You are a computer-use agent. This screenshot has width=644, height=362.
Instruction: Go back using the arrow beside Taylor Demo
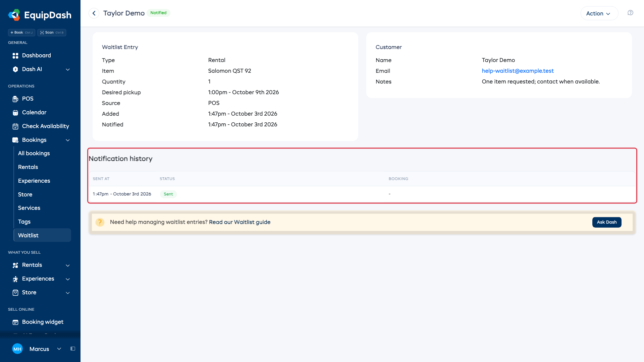[x=94, y=13]
